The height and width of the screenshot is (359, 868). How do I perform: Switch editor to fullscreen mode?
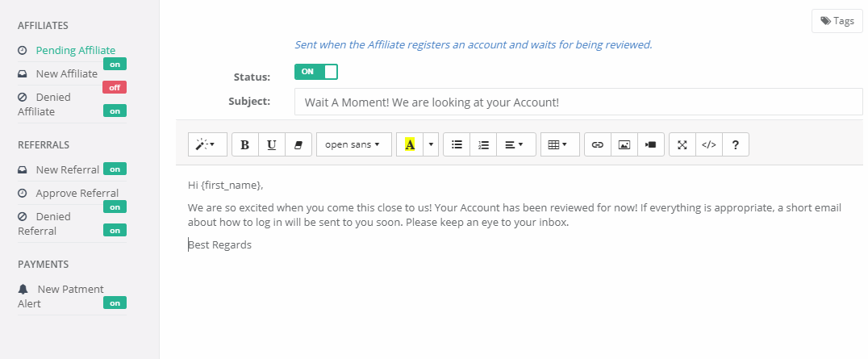(682, 144)
